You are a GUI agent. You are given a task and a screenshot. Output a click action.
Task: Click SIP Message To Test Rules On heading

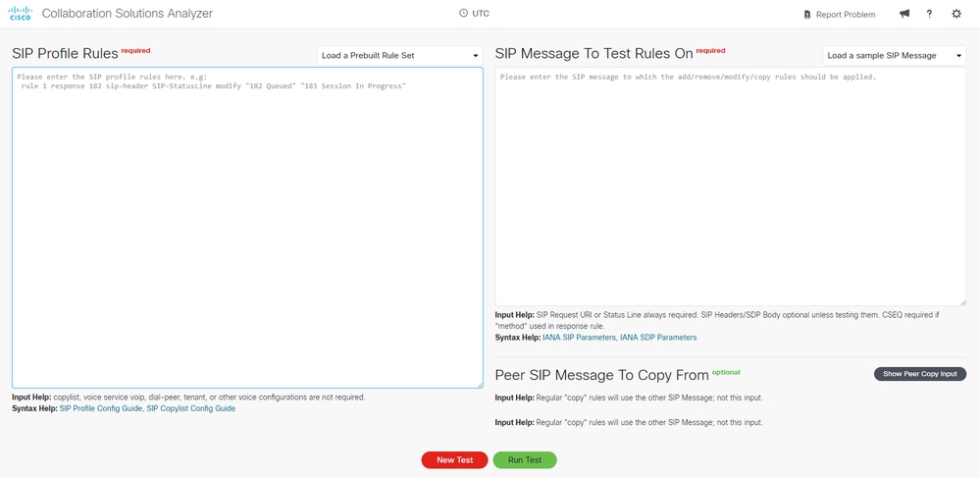593,54
